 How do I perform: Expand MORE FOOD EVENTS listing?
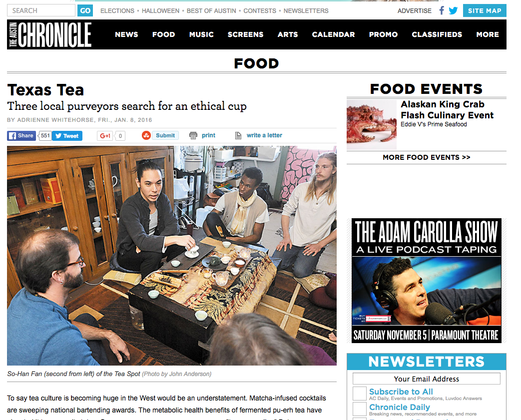(426, 157)
